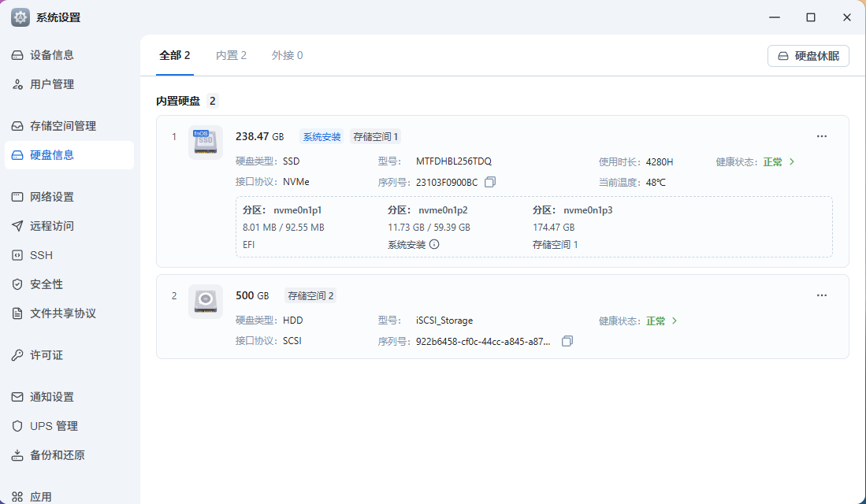
Task: Click the SSH sidebar icon
Action: pyautogui.click(x=17, y=255)
